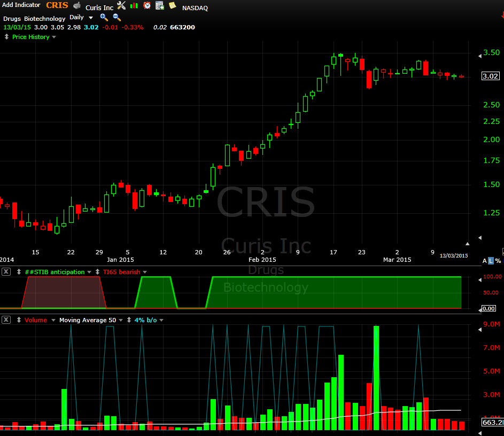
Task: Open chart settings wrench-and-screwdriver icon
Action: [121, 5]
